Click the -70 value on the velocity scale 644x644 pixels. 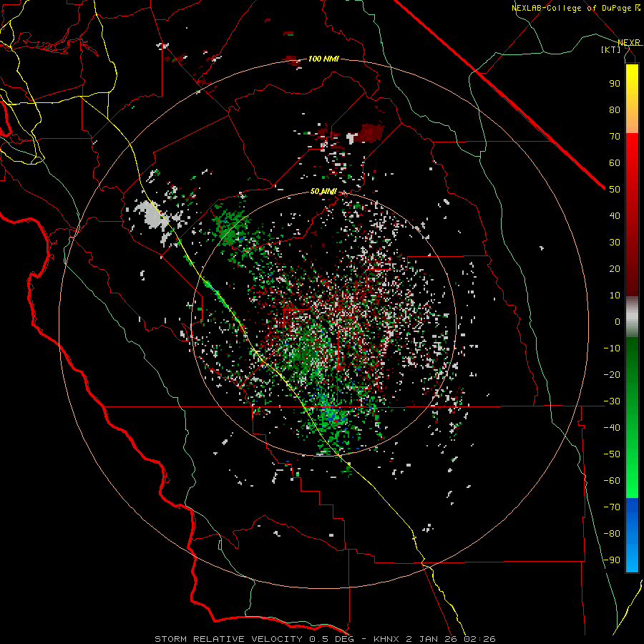(612, 507)
